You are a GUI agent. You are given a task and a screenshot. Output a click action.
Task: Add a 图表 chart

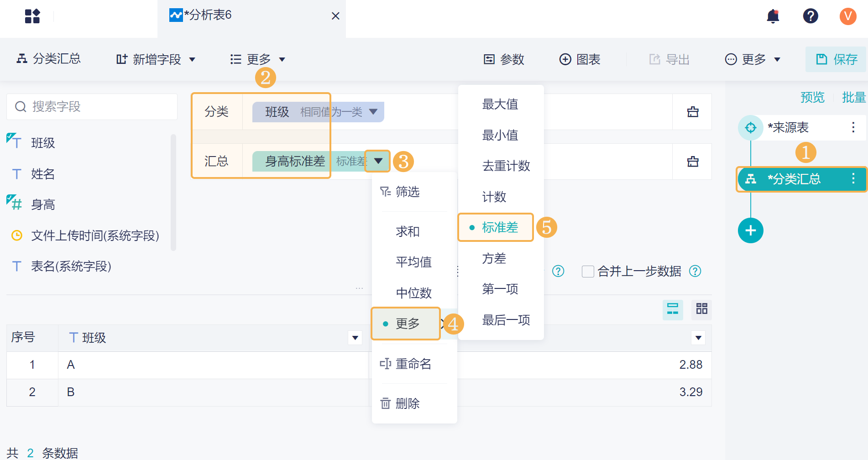580,59
